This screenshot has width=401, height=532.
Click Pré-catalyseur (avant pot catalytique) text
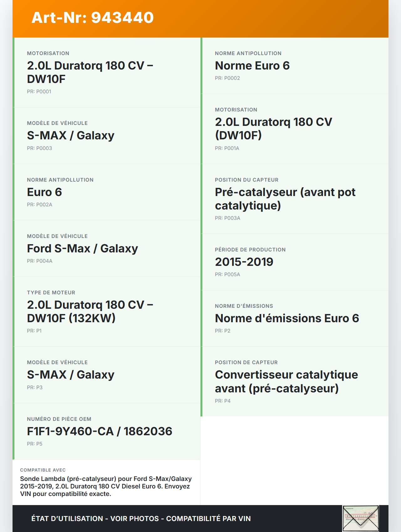coord(285,199)
